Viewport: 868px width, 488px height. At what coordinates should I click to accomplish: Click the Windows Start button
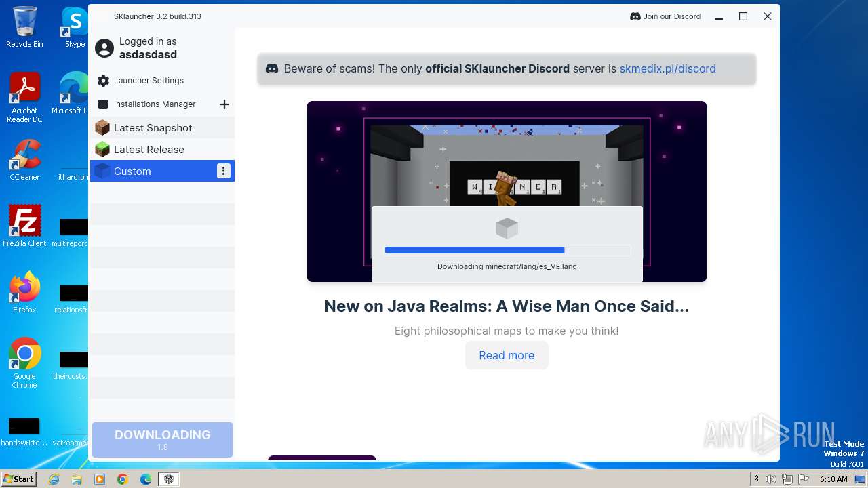coord(18,479)
